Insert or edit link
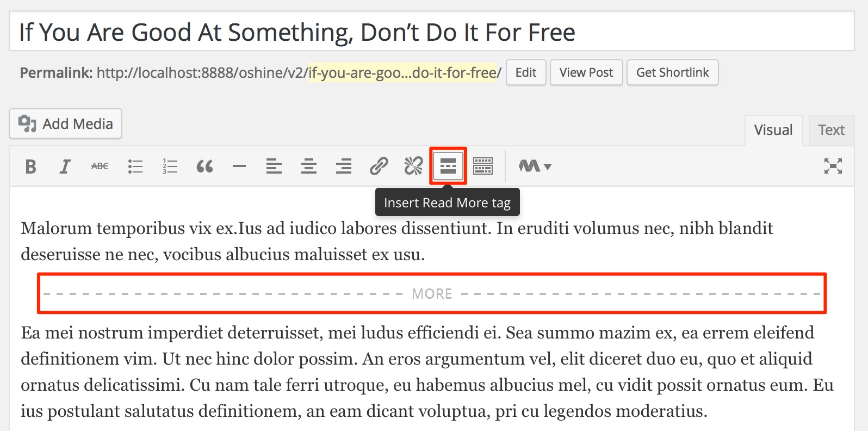The image size is (868, 431). pyautogui.click(x=379, y=166)
